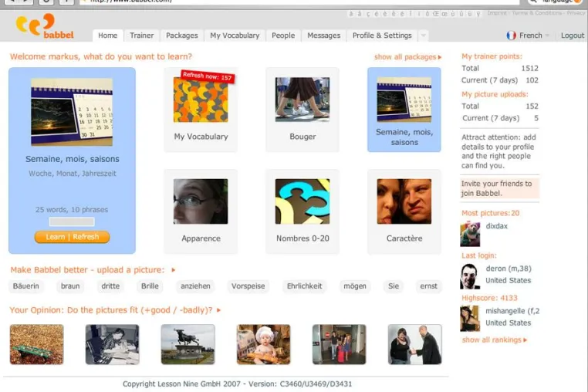Select the word tag Brille

coord(150,286)
